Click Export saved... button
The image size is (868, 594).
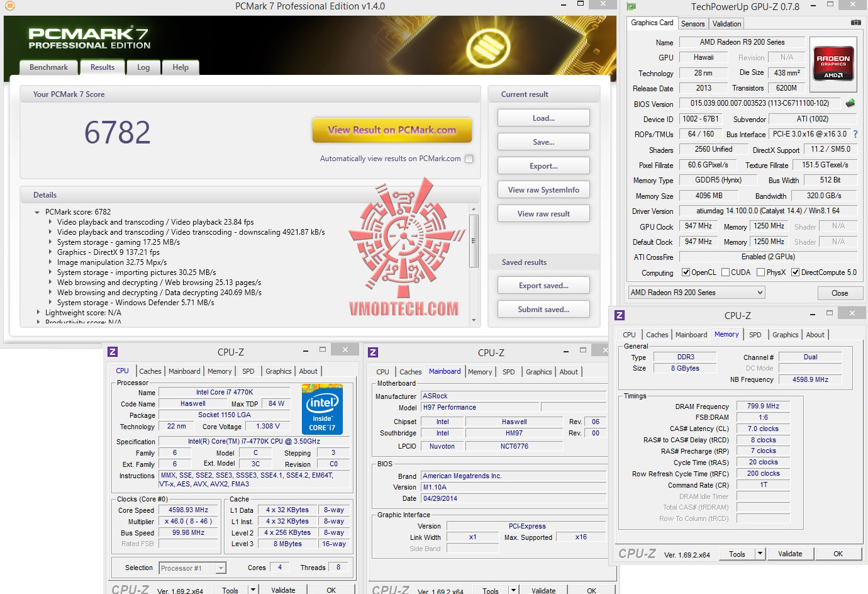[x=543, y=286]
